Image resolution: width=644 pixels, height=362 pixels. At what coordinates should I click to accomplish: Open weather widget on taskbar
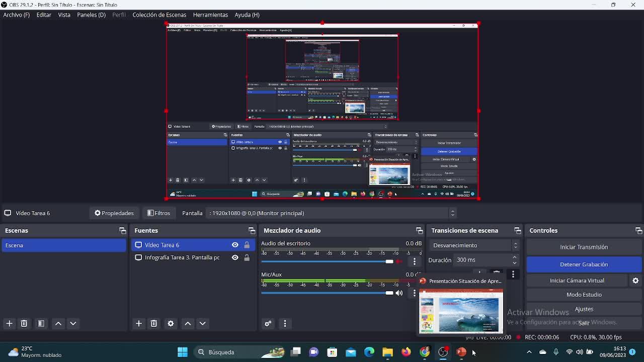point(35,352)
